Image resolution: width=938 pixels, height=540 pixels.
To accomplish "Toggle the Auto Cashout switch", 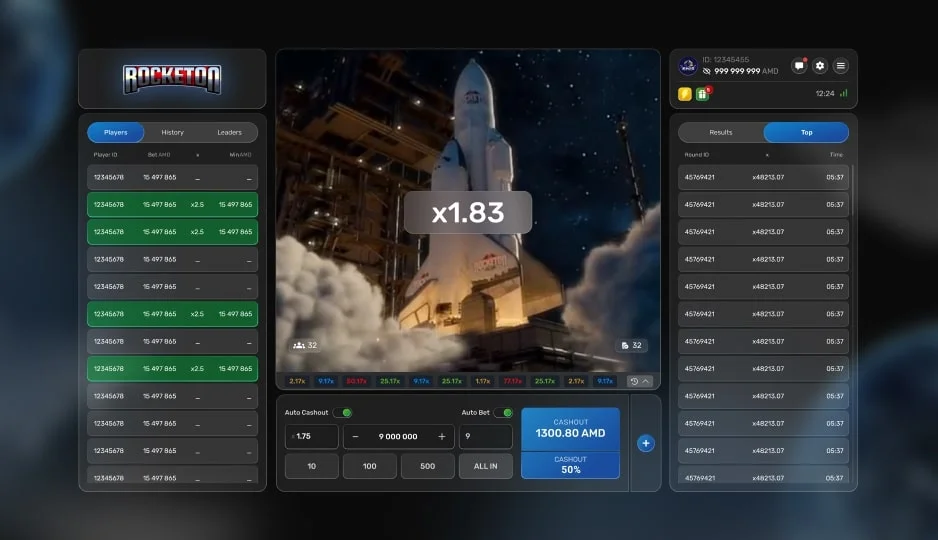I will pos(343,413).
